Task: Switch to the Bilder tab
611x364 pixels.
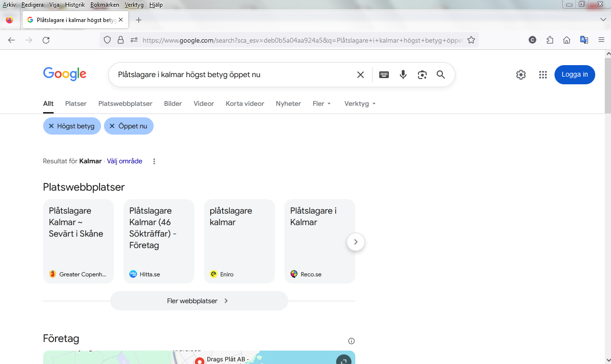Action: (173, 103)
